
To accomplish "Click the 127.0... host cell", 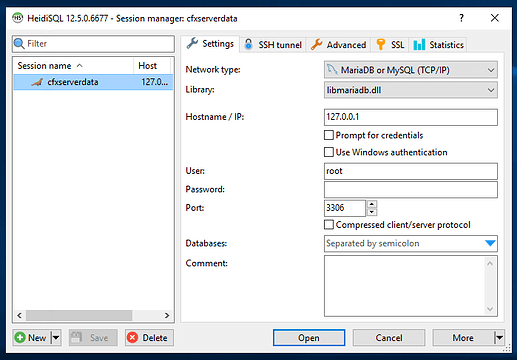I will coord(154,82).
